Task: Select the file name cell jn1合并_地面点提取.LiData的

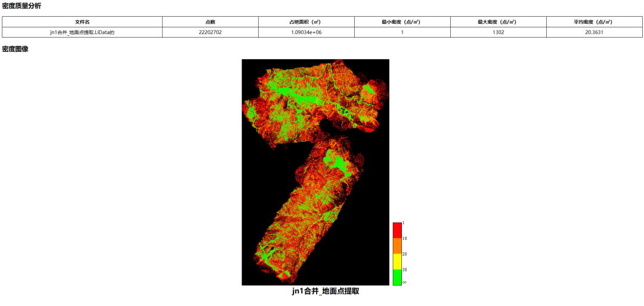Action: (82, 32)
